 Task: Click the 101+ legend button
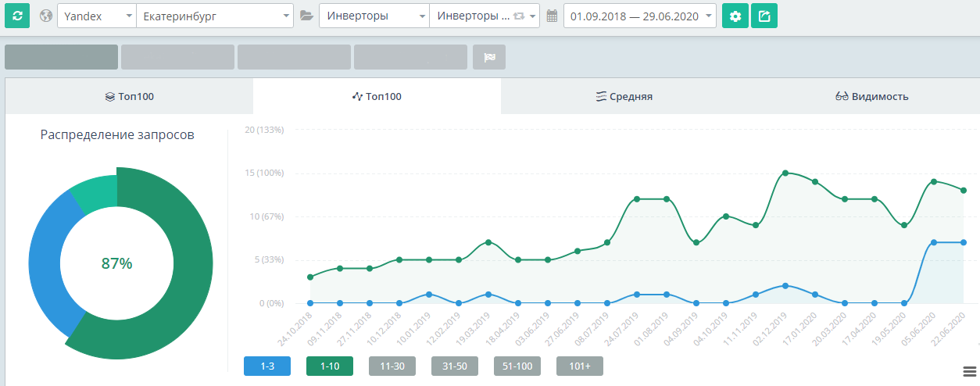coord(580,366)
